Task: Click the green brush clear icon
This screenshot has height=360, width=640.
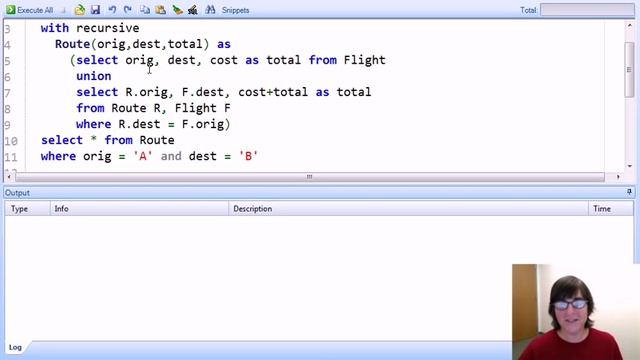Action: tap(177, 10)
